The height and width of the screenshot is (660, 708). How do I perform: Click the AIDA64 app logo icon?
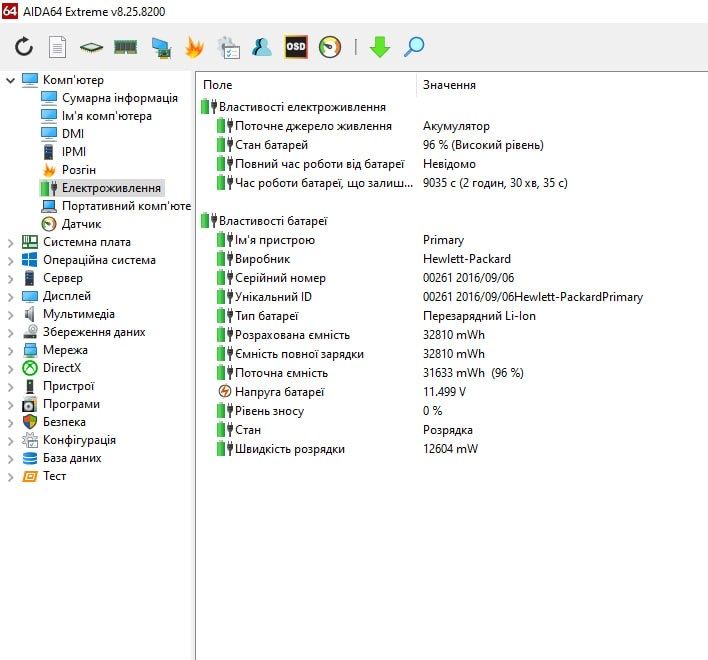9,10
